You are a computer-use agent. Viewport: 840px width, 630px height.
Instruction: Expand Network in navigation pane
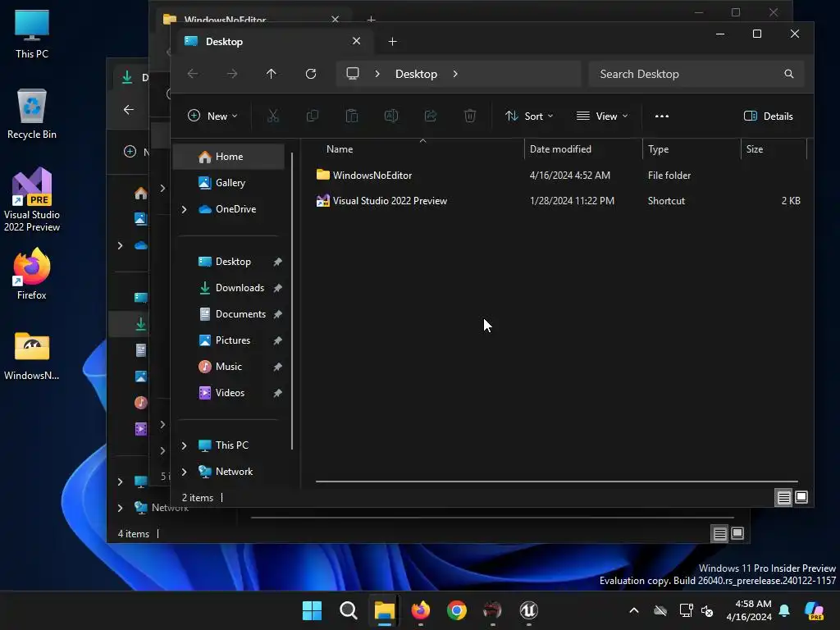tap(184, 472)
